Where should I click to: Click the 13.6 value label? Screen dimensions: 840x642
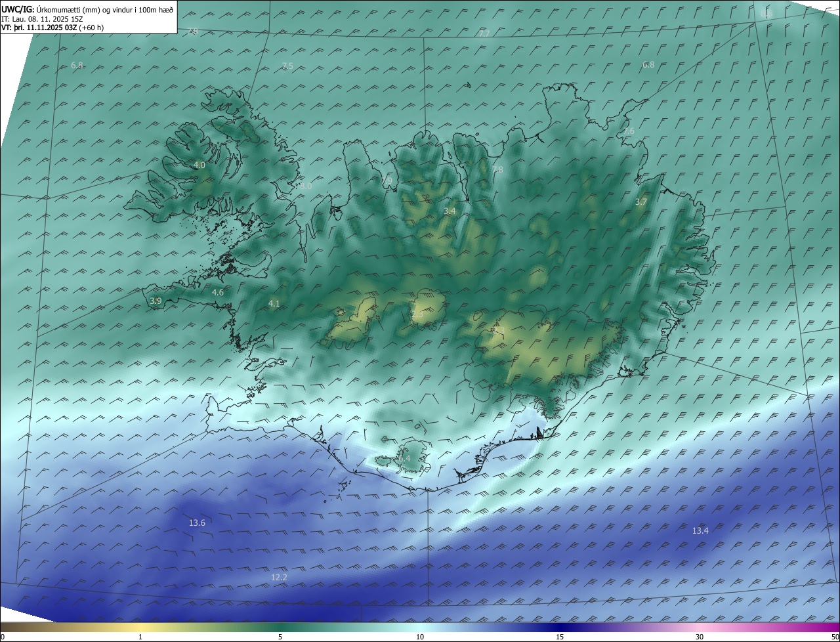197,523
